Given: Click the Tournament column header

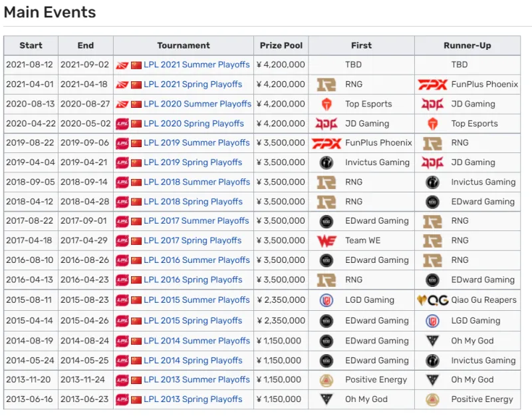Looking at the screenshot, I should tap(184, 45).
